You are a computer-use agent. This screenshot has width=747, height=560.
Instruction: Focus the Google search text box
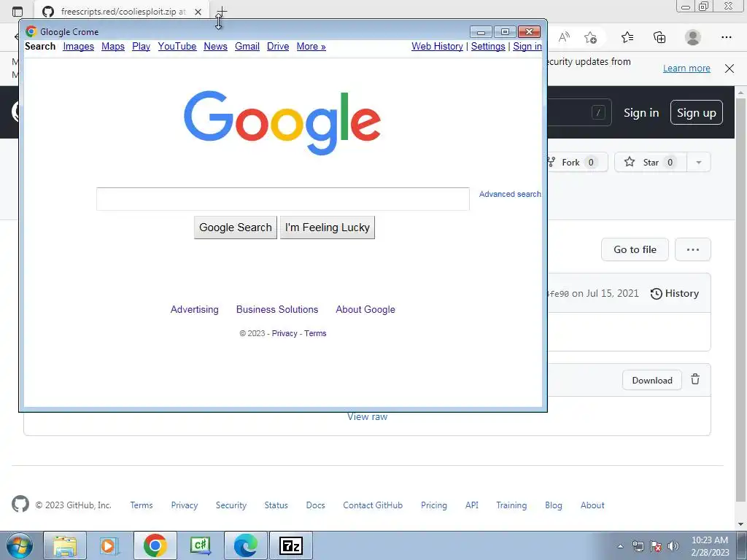[283, 198]
